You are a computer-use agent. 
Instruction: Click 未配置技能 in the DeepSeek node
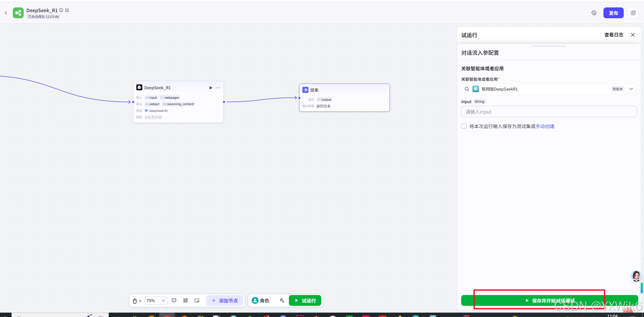(153, 117)
